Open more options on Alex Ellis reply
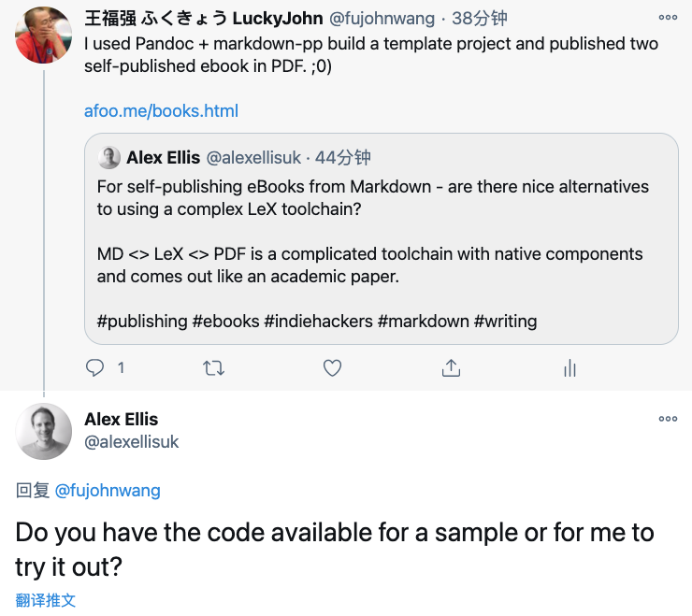692x616 pixels. coord(668,419)
